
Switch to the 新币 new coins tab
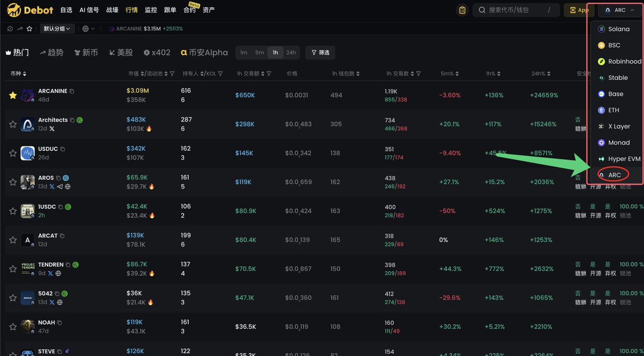[x=86, y=53]
